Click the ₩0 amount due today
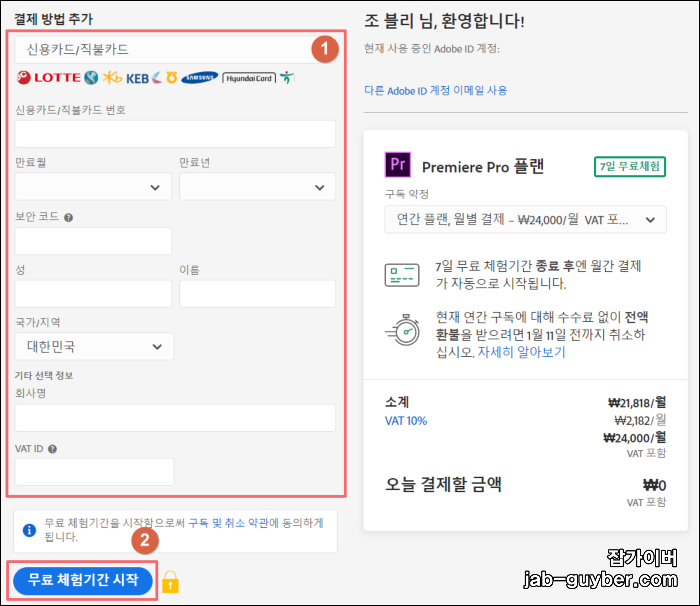Screen dimensions: 700x606 (654, 485)
